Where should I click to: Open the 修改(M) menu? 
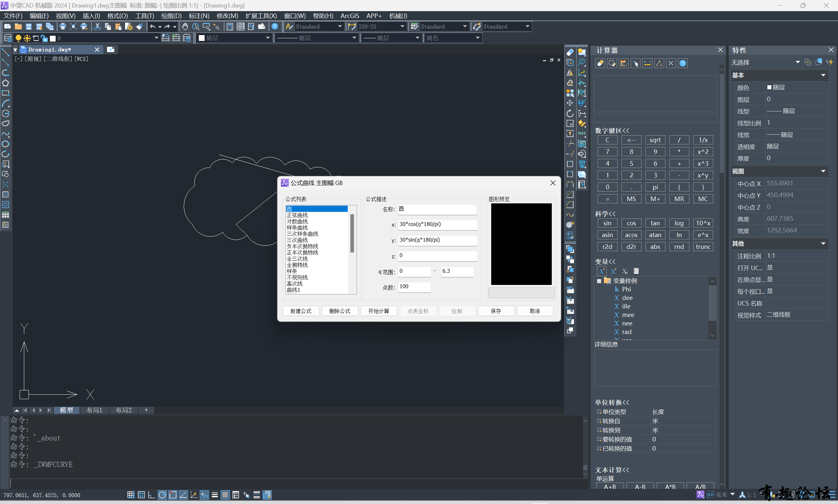pos(227,16)
